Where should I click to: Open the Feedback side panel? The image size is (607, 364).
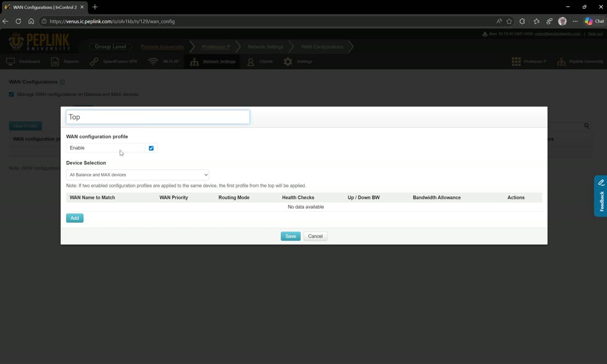[x=601, y=196]
